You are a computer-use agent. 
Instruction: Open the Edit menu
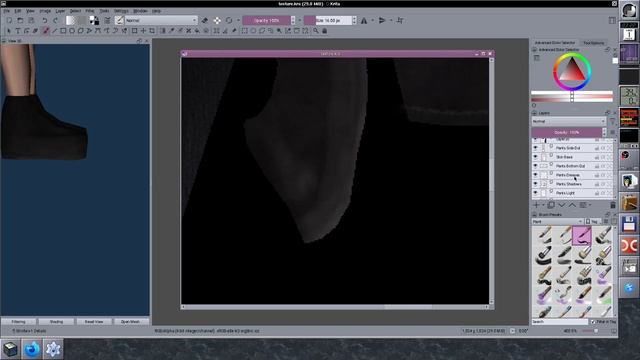(18, 11)
